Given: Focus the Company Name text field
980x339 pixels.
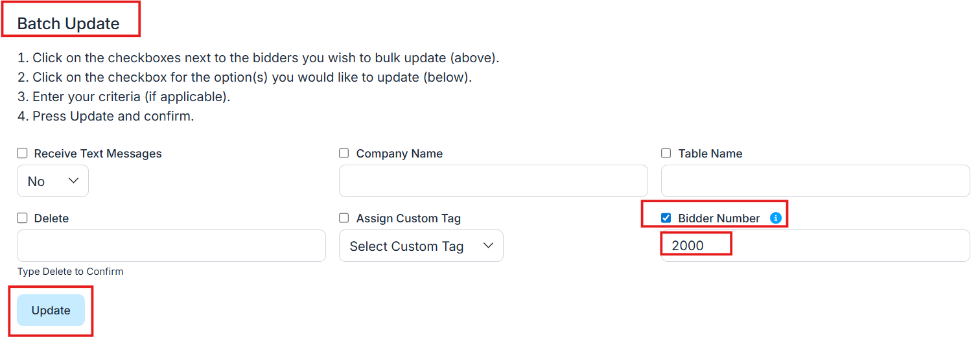Looking at the screenshot, I should [x=493, y=181].
